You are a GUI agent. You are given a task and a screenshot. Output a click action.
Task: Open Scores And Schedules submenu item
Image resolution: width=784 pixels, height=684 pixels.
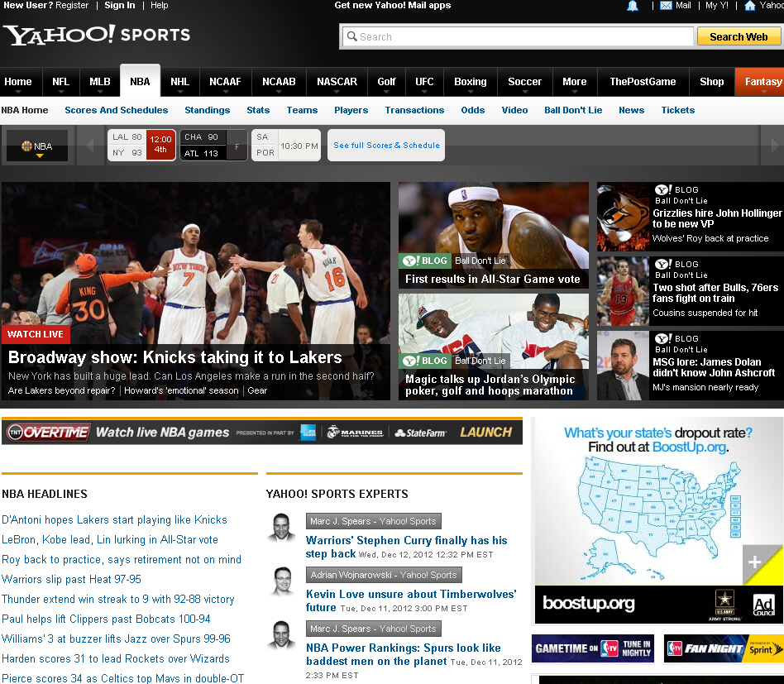coord(117,110)
